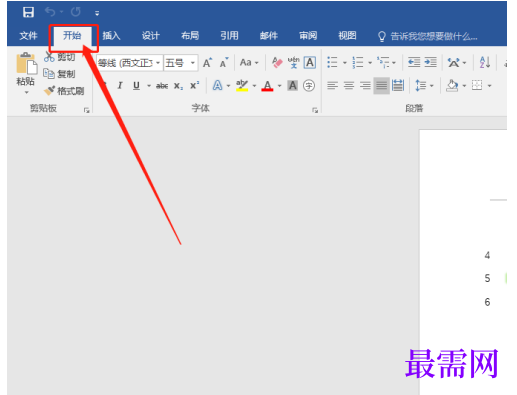Apply red font color
This screenshot has width=517, height=395.
point(267,86)
